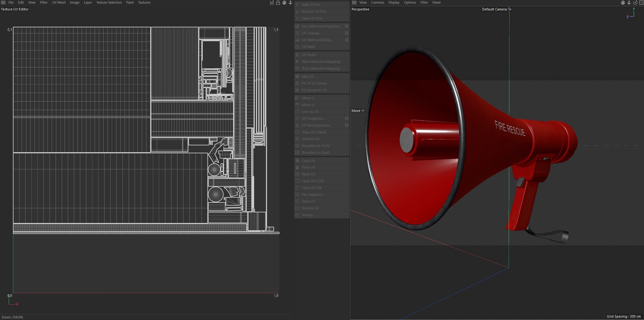This screenshot has width=644, height=320.
Task: Open the UV Mesh menu
Action: click(x=59, y=2)
